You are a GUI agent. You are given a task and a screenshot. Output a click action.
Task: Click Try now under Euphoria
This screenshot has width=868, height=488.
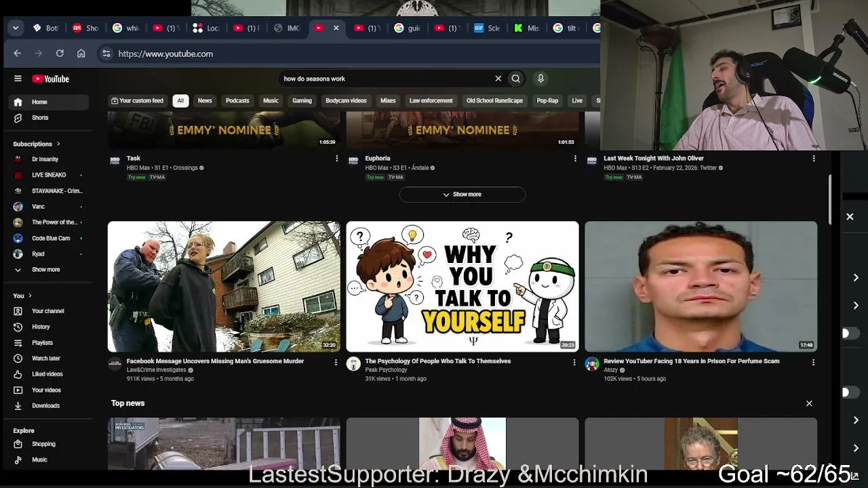pyautogui.click(x=375, y=178)
